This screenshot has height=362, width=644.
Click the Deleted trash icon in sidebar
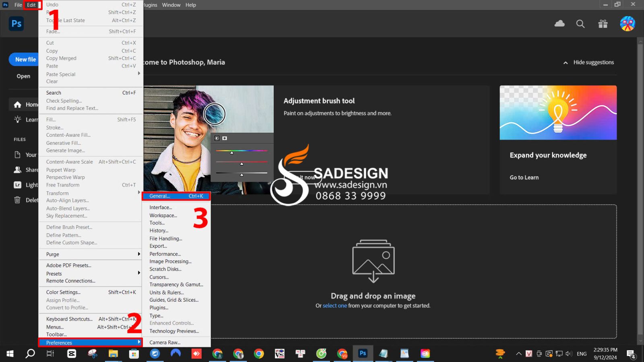(x=17, y=200)
